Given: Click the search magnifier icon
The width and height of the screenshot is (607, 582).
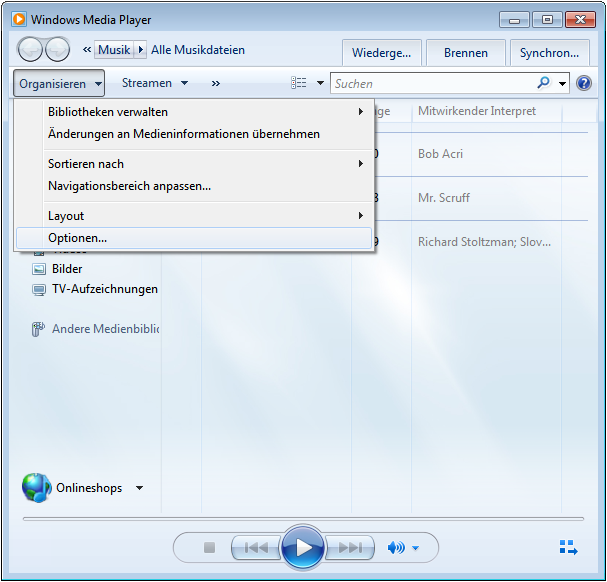Looking at the screenshot, I should tap(544, 82).
